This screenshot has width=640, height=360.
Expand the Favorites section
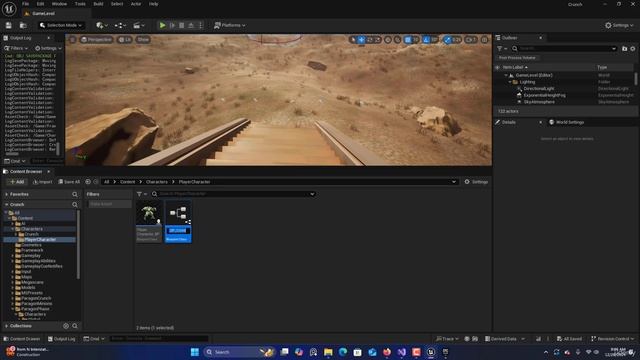coord(7,194)
